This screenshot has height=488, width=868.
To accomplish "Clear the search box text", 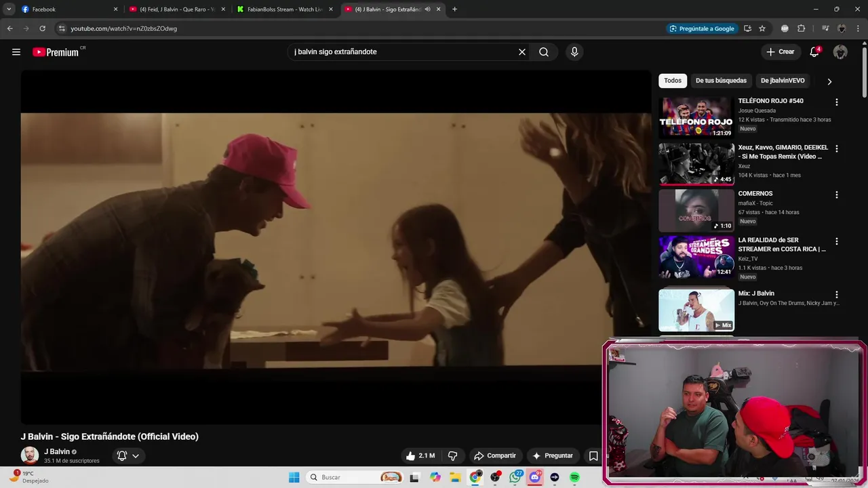I will pos(522,52).
